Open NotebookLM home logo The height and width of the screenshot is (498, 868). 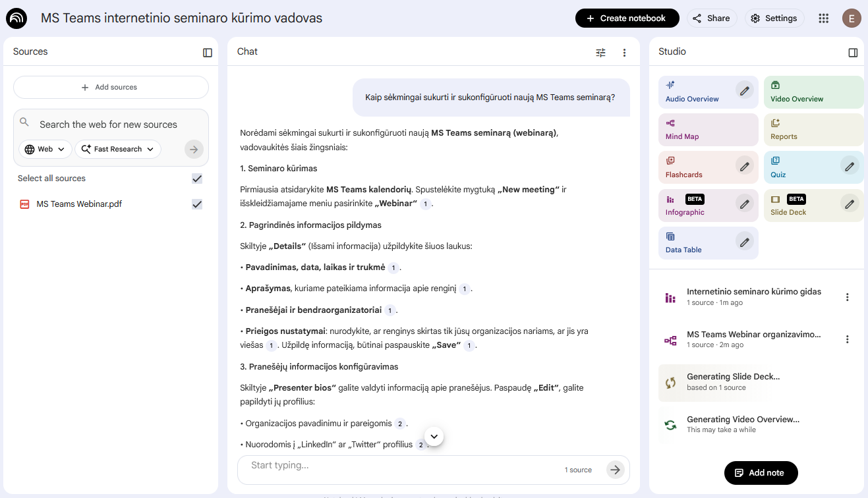coord(16,18)
